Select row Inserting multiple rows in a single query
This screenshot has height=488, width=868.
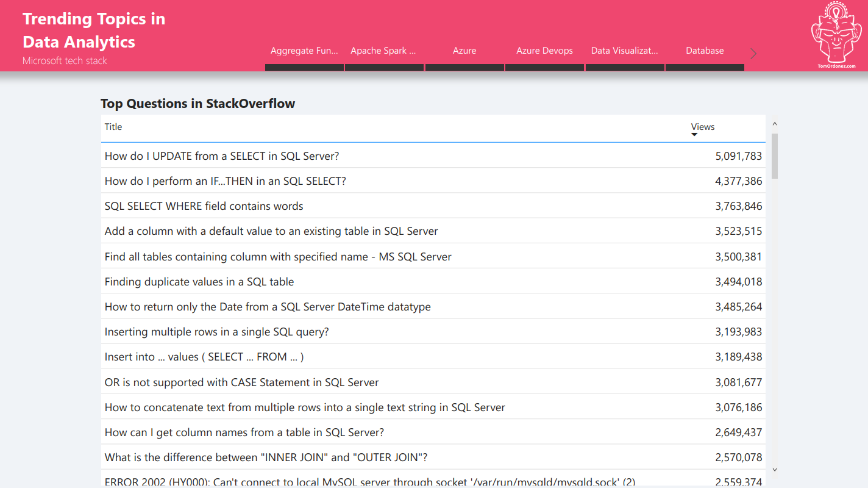coord(433,331)
